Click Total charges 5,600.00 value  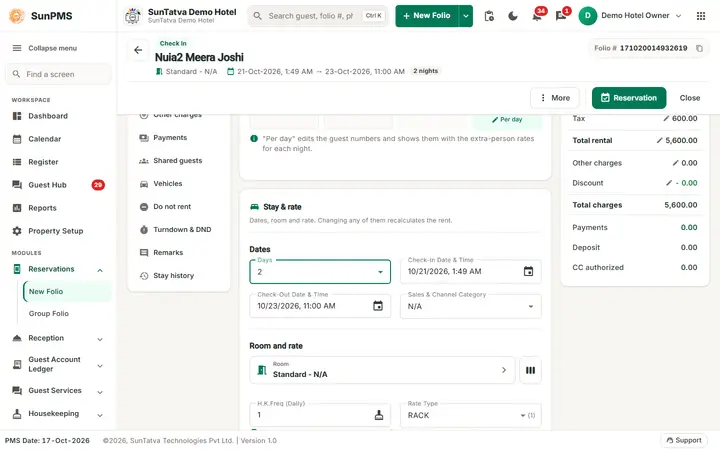[681, 205]
